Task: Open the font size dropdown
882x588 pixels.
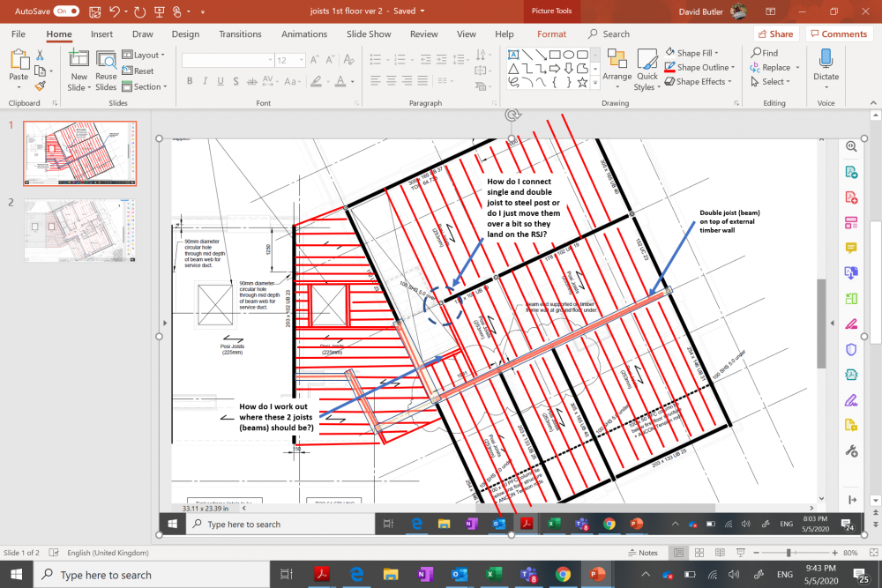Action: (302, 60)
